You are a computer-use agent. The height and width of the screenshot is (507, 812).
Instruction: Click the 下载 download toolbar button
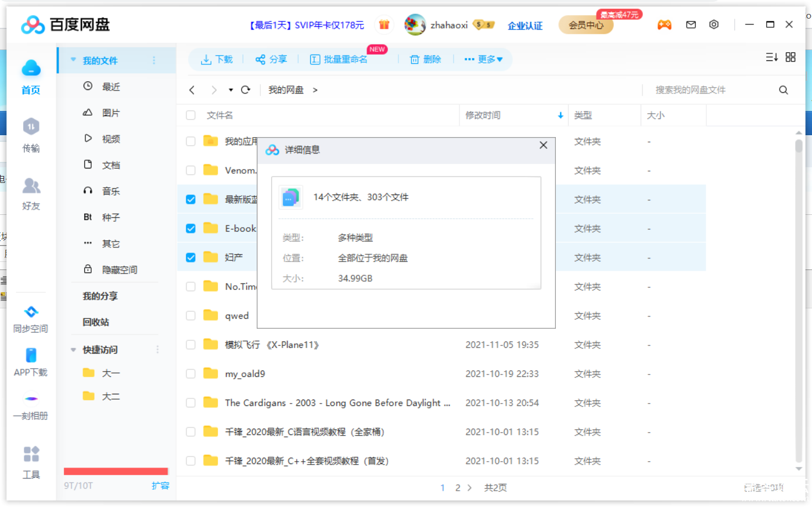tap(217, 59)
